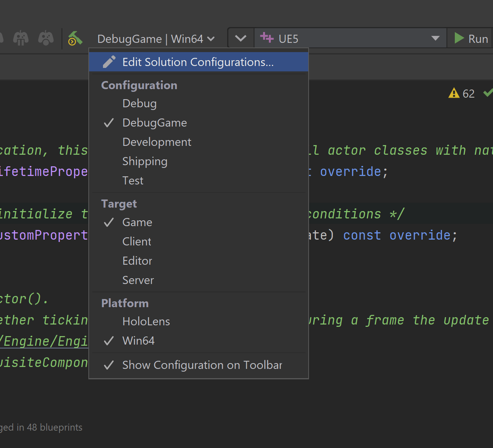Click the gamepad pause icon
493x448 pixels.
click(21, 38)
